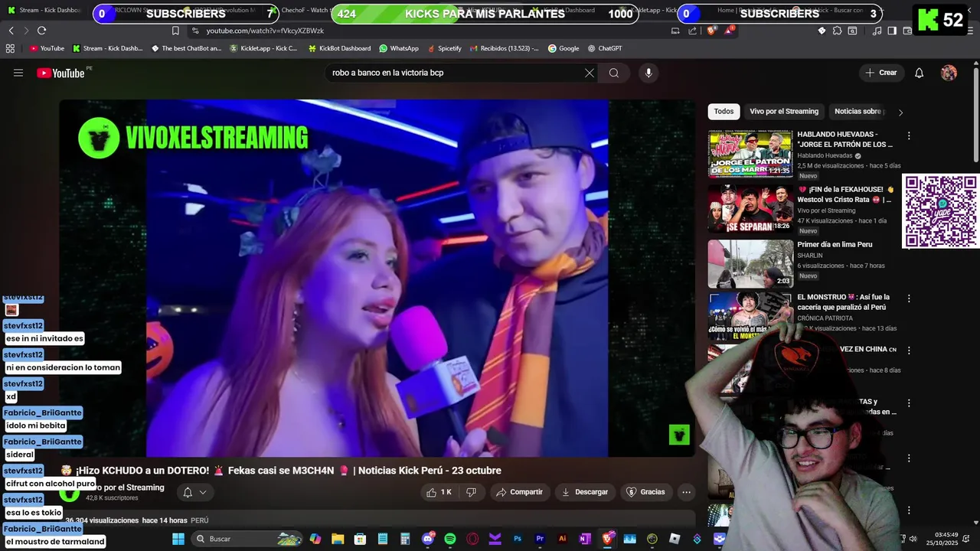Open Opera browser from the taskbar

472,539
